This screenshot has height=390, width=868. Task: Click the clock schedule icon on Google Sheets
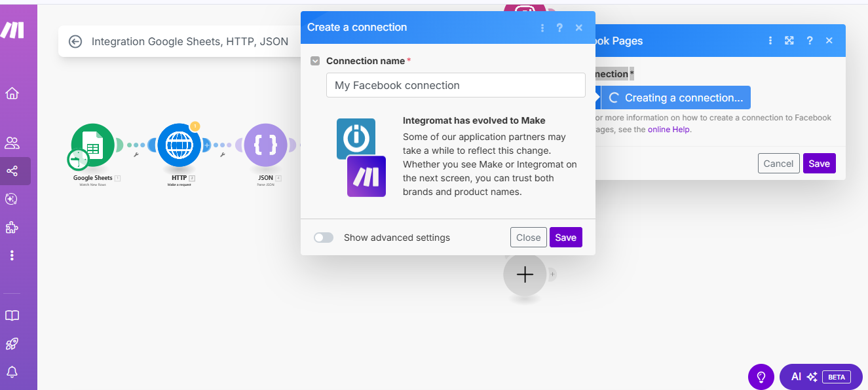78,159
